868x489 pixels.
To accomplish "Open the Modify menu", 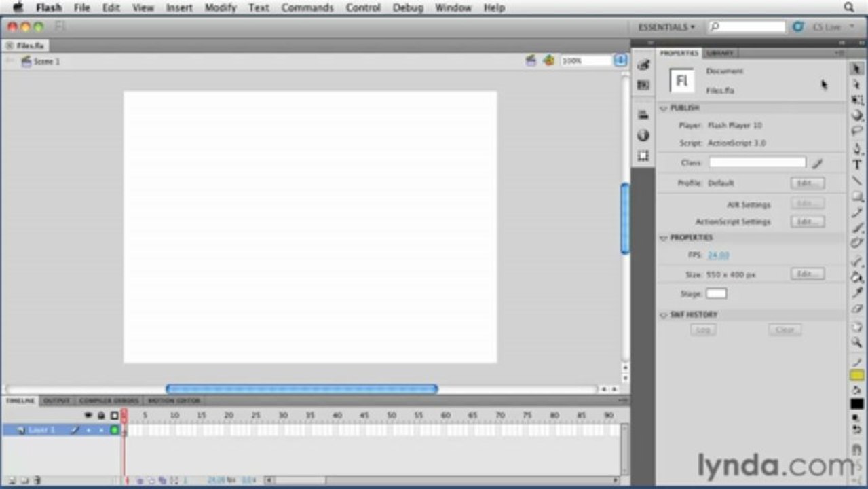I will coord(220,7).
